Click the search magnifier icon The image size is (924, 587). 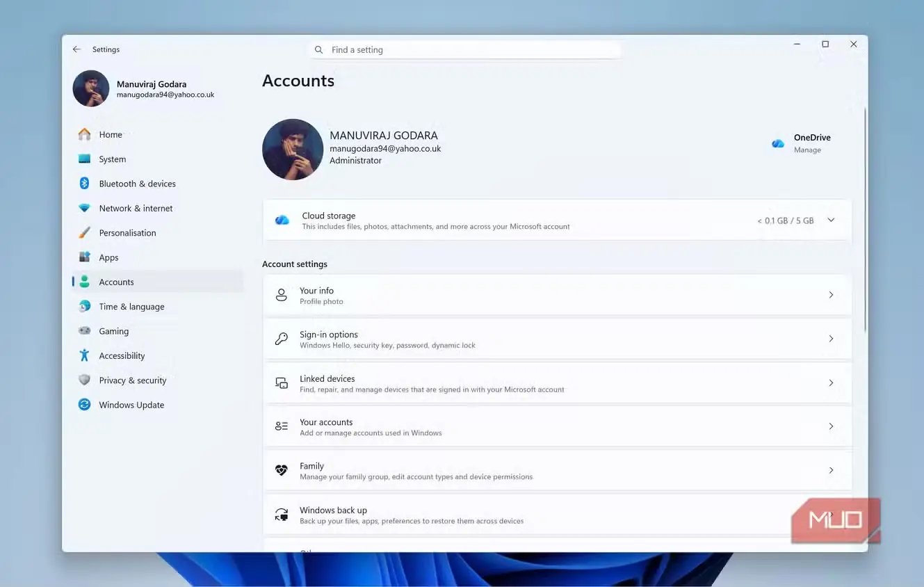[318, 50]
